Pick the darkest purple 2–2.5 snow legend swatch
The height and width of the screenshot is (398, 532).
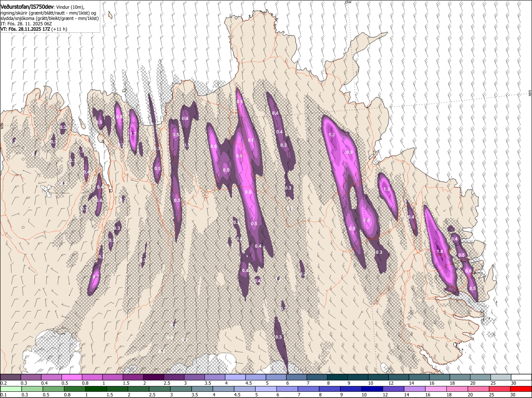(x=153, y=377)
